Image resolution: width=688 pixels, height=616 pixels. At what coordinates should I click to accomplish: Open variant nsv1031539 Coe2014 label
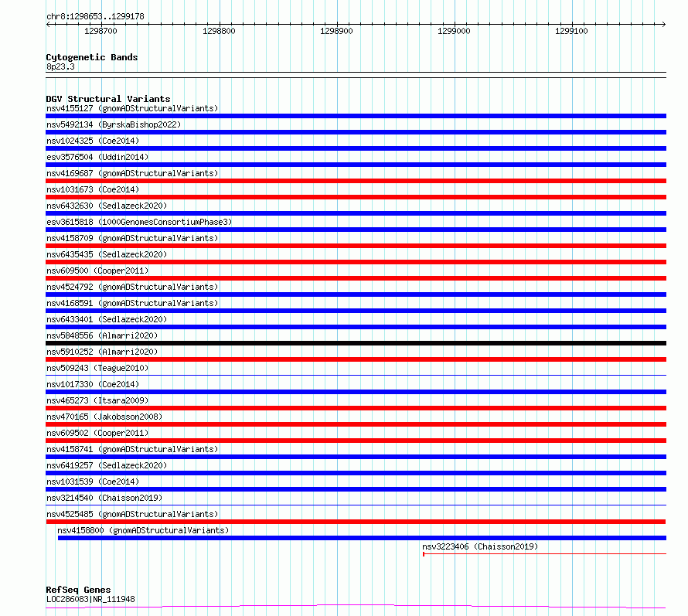point(93,482)
